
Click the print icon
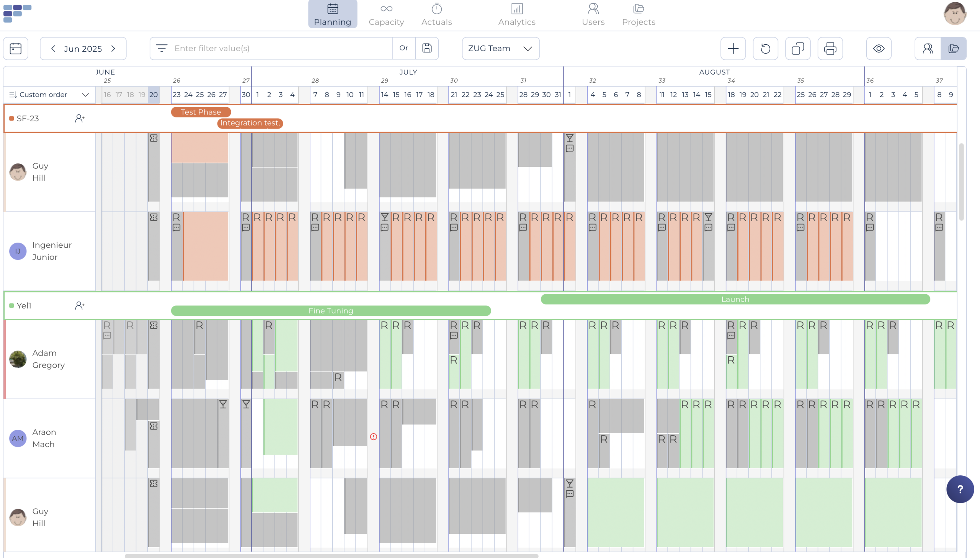[830, 48]
